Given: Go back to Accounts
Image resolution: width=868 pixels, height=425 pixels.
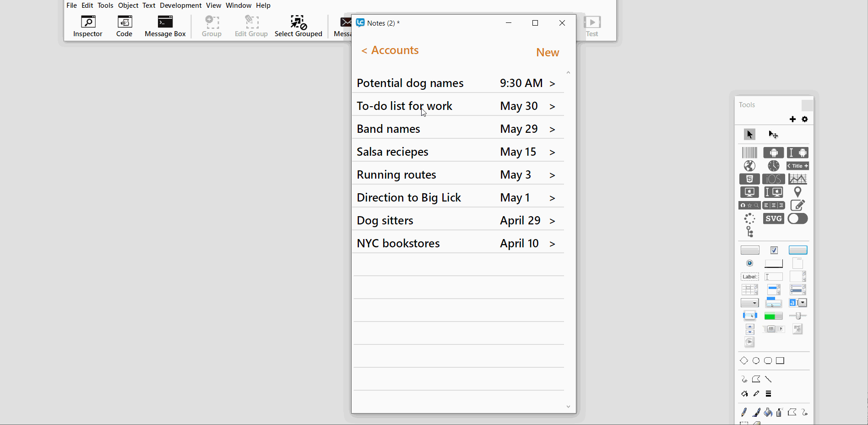Looking at the screenshot, I should pyautogui.click(x=390, y=50).
